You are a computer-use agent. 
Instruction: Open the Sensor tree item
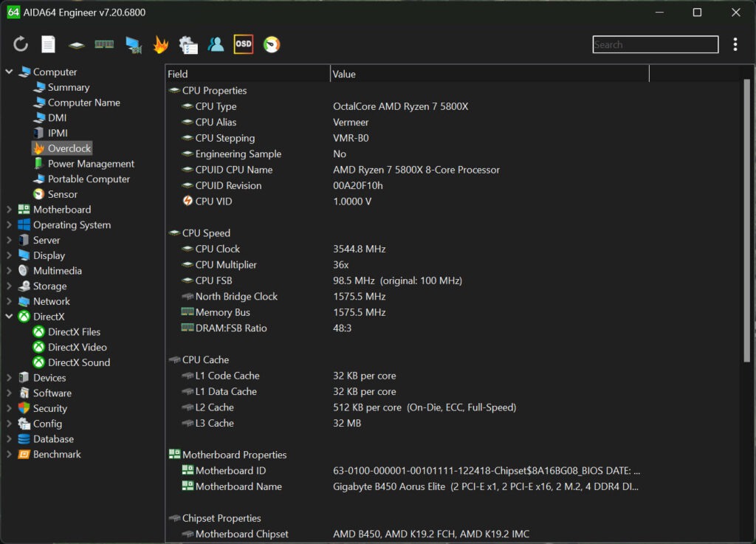(x=55, y=194)
